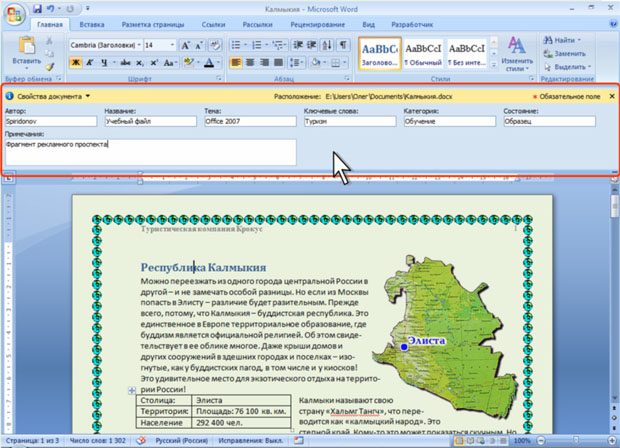Click the Change Styles (Изменить стили) icon
Image resolution: width=620 pixels, height=448 pixels.
click(x=517, y=46)
